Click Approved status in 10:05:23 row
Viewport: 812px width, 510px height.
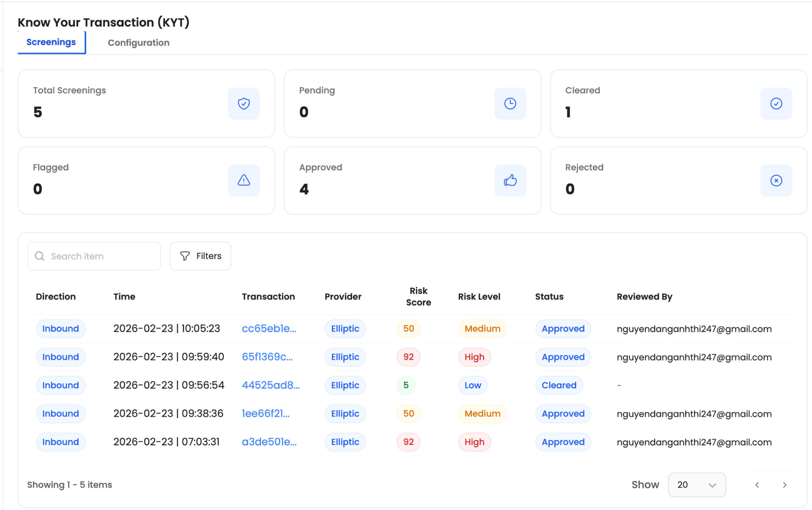pos(563,329)
